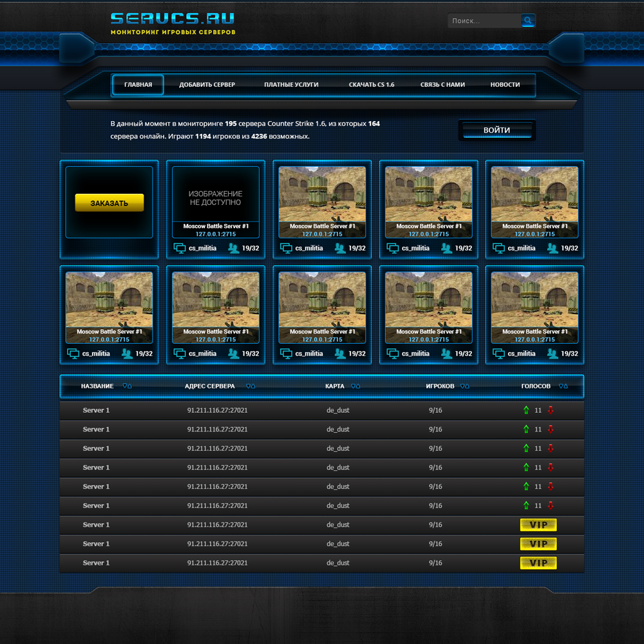Go to ДОБАВИТЬ СЕРВЕР page
The image size is (644, 644).
click(x=207, y=84)
